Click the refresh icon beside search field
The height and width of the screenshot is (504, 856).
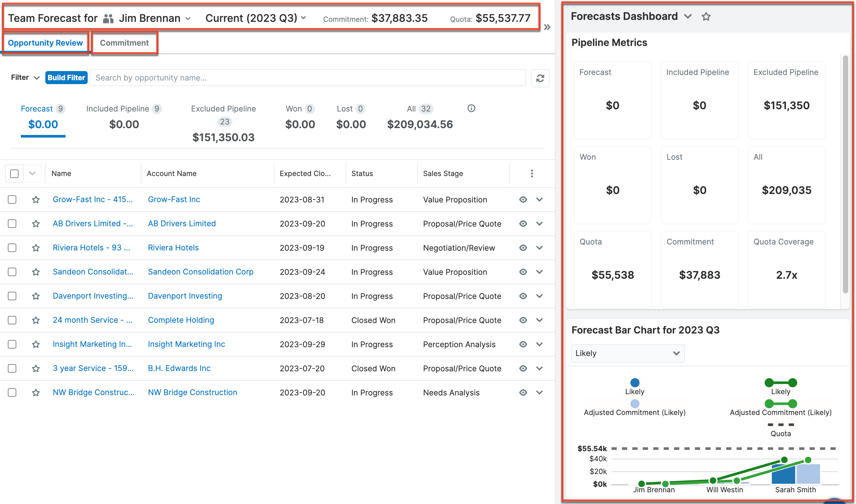tap(540, 78)
